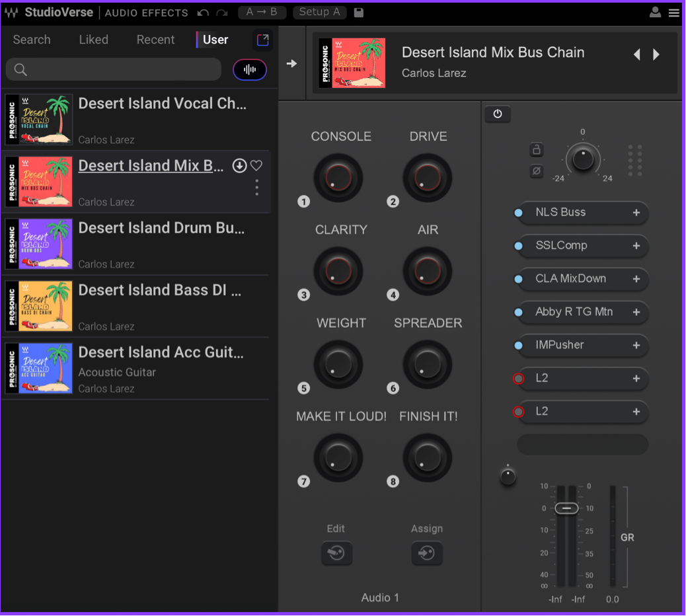The image size is (686, 616).
Task: Click the pop-out window icon beside User tab
Action: tap(263, 40)
